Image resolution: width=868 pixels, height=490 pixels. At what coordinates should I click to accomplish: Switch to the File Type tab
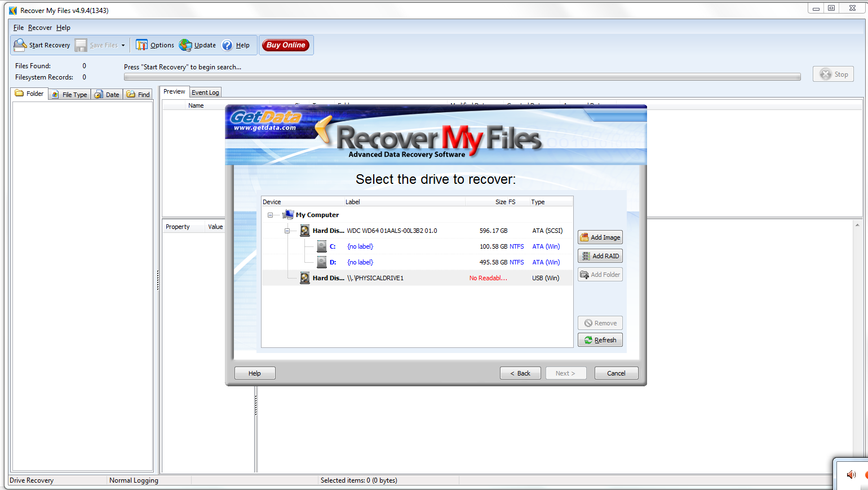(x=69, y=95)
